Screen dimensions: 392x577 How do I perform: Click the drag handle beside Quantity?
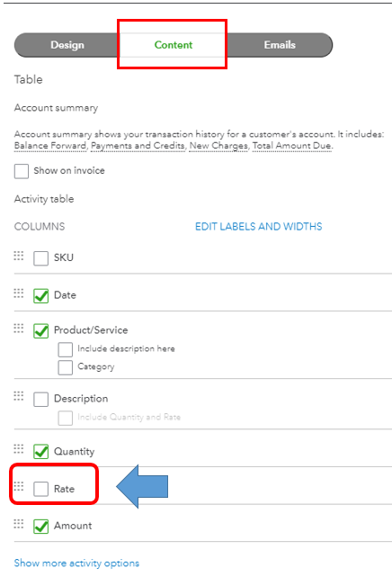(x=18, y=448)
